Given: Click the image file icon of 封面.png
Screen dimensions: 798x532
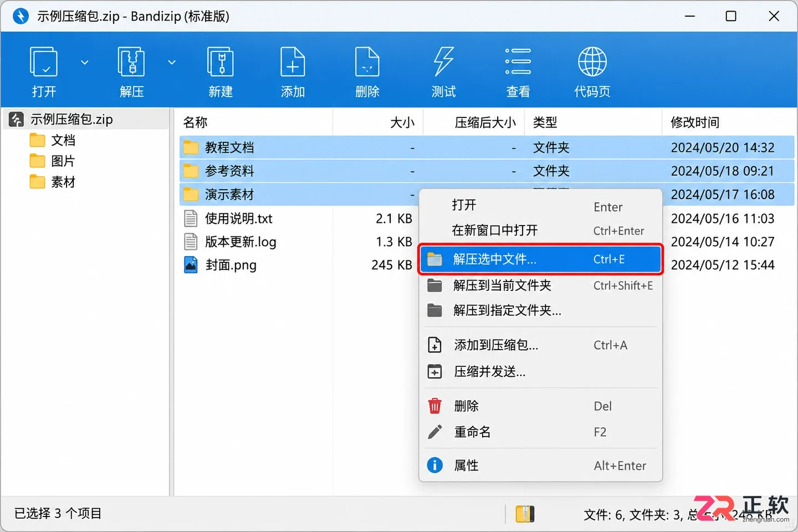Looking at the screenshot, I should click(x=191, y=265).
